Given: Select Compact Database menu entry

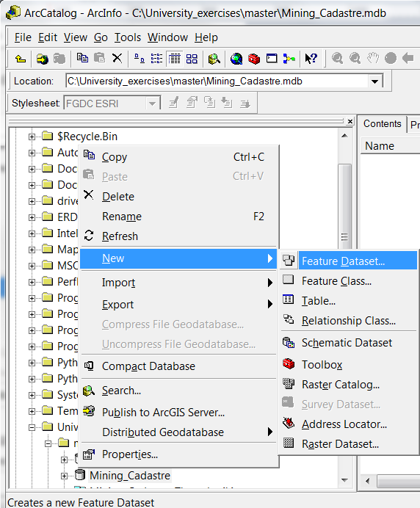Looking at the screenshot, I should click(178, 366).
